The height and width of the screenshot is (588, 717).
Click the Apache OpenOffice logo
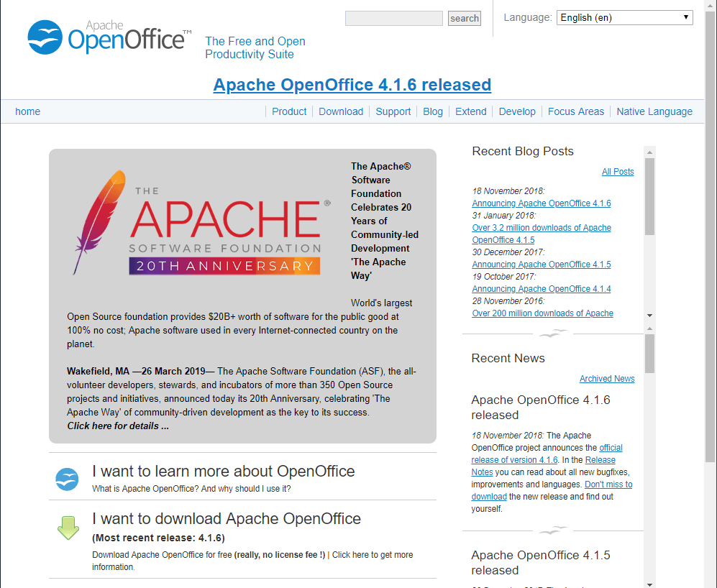click(110, 37)
